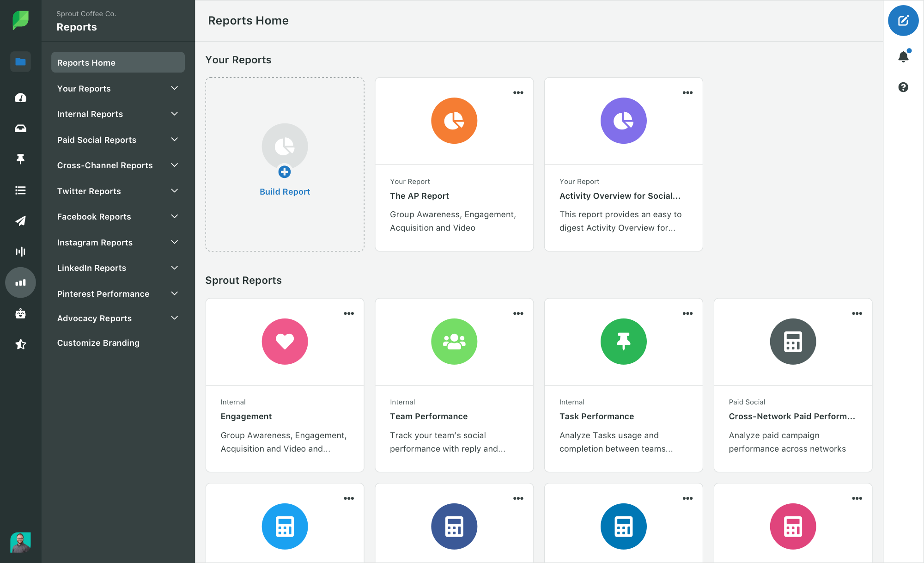Image resolution: width=924 pixels, height=563 pixels.
Task: Click the Build Report link
Action: coord(285,192)
